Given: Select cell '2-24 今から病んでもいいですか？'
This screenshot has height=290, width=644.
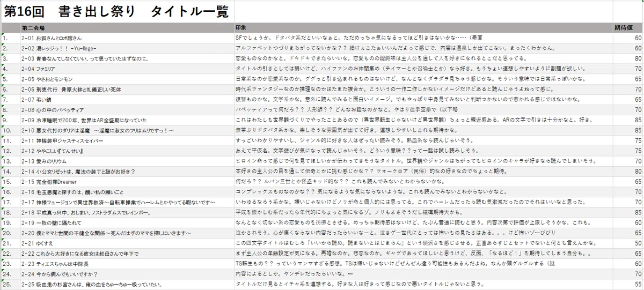Looking at the screenshot, I should coord(127,274).
